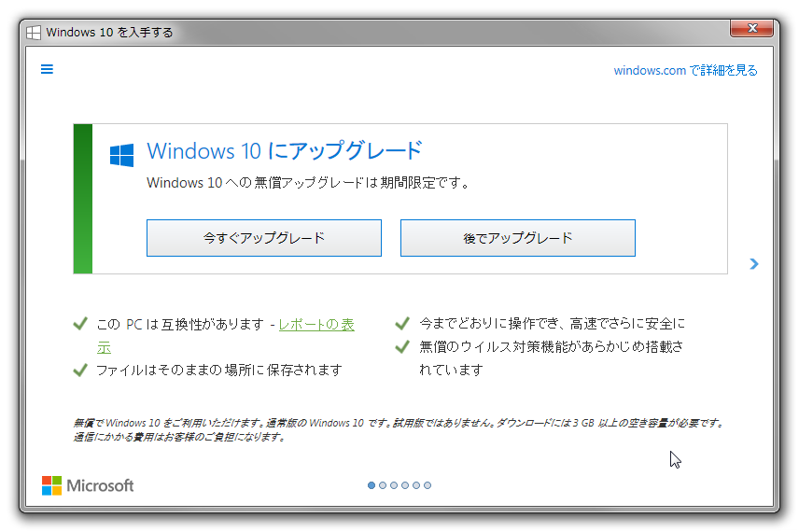Click the italic disclaimer about 3 GB 空き容量
The width and height of the screenshot is (799, 532).
point(399,429)
